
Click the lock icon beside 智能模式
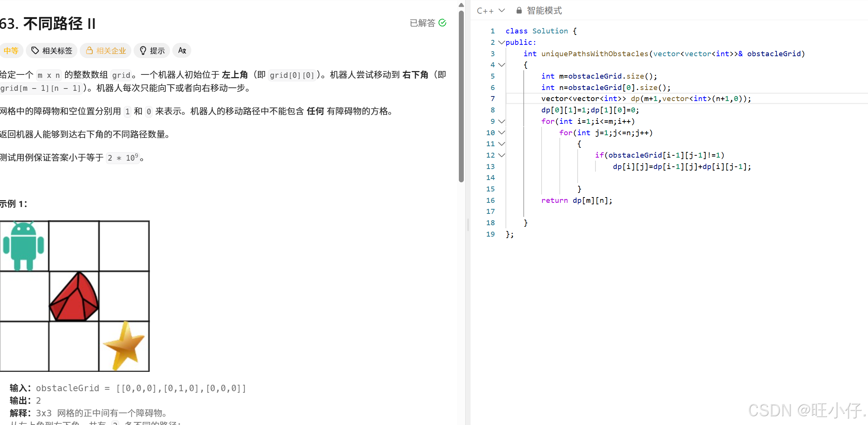pyautogui.click(x=519, y=10)
